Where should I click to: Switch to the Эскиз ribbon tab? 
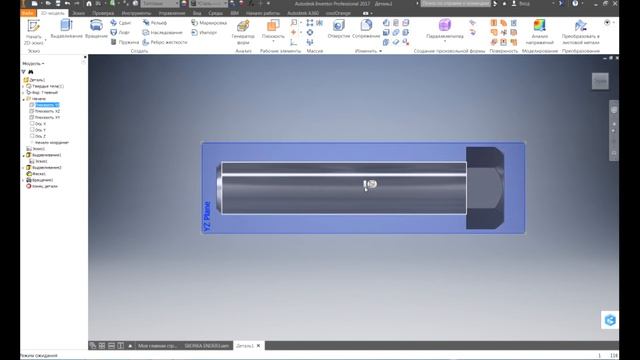pos(79,13)
